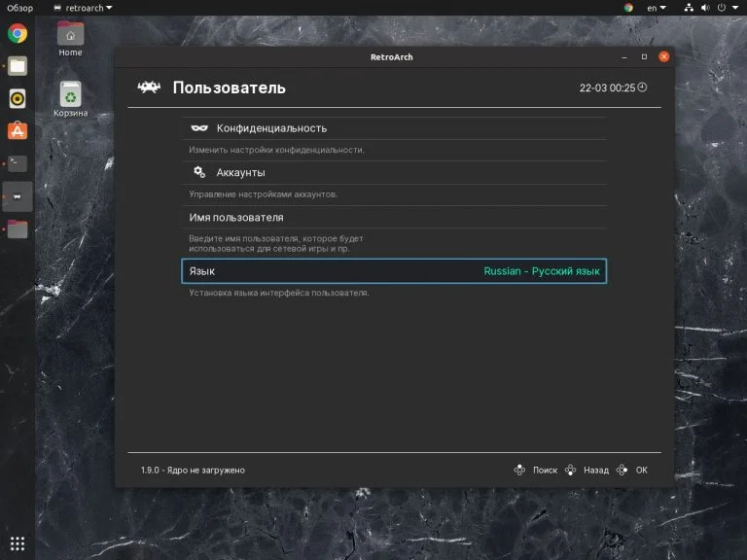This screenshot has height=560, width=747.
Task: Expand the retroarch app menu in top panel
Action: coord(83,8)
